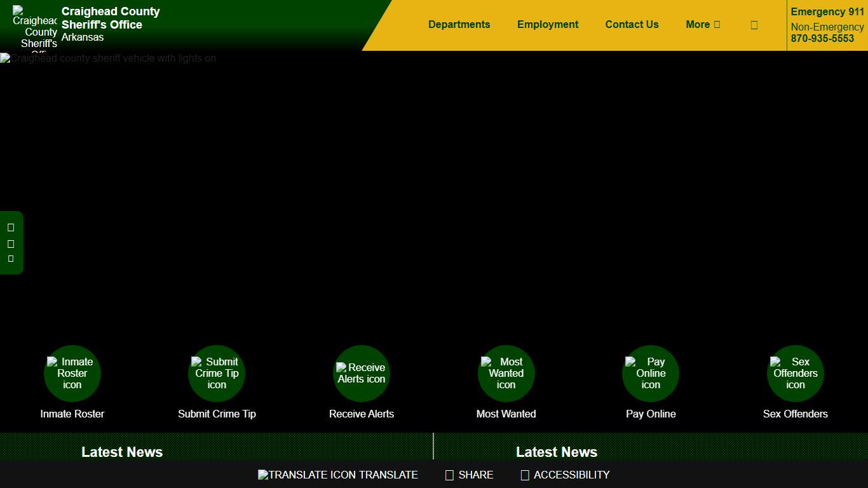The height and width of the screenshot is (488, 868).
Task: Open the Sex Offenders icon
Action: click(795, 374)
